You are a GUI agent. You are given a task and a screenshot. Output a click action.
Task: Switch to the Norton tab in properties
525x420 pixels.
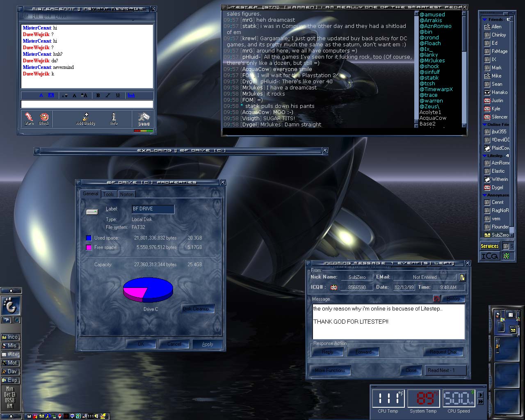(126, 194)
